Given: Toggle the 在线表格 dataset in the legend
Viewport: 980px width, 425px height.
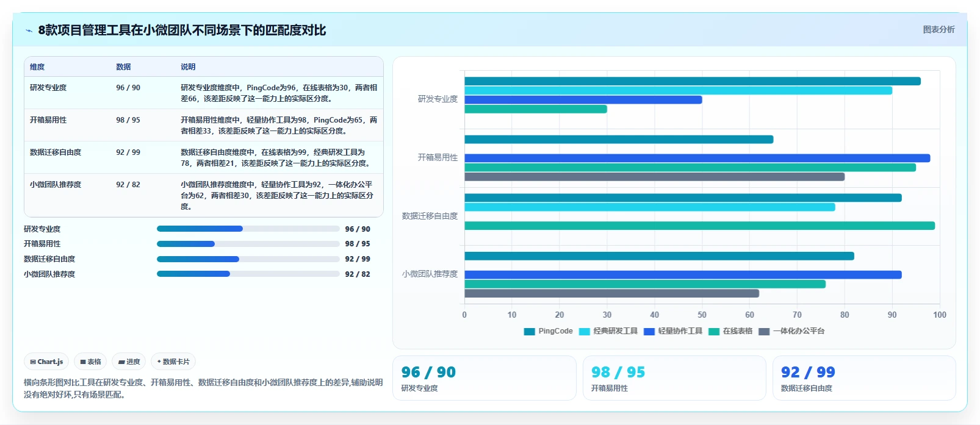Looking at the screenshot, I should [x=730, y=331].
